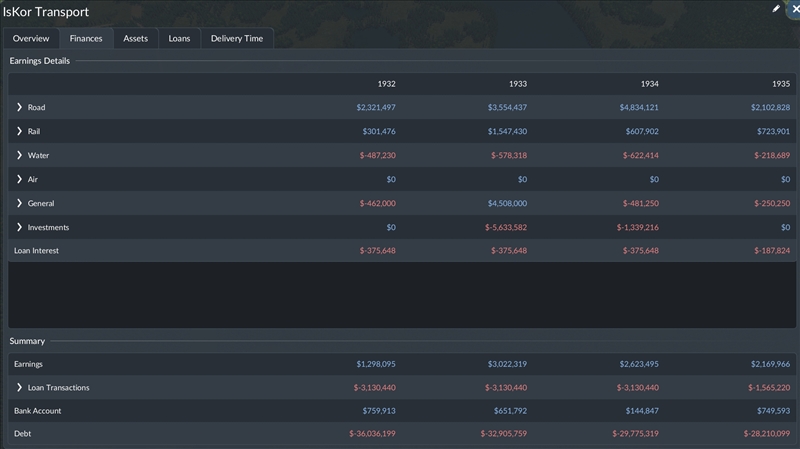This screenshot has height=449, width=800.
Task: Click Bank Account 1934 value $144,847
Action: click(x=642, y=411)
